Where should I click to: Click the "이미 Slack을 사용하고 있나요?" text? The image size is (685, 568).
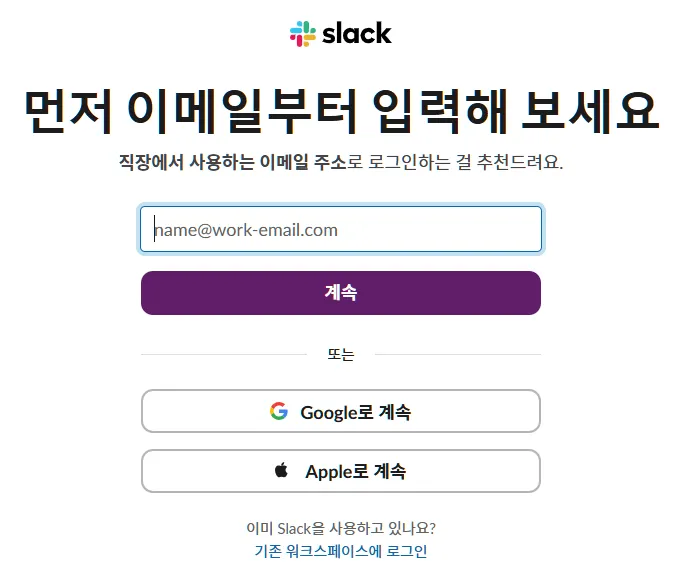click(x=341, y=528)
